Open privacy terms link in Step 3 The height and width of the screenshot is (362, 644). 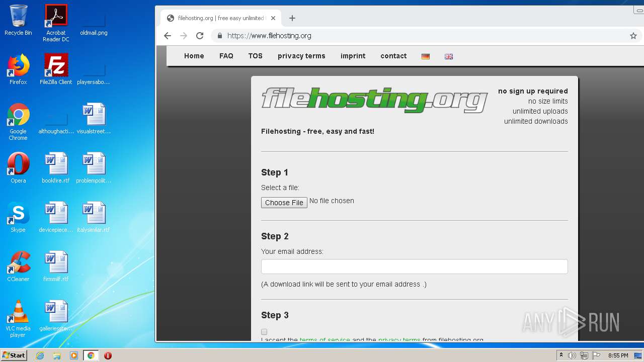(399, 340)
